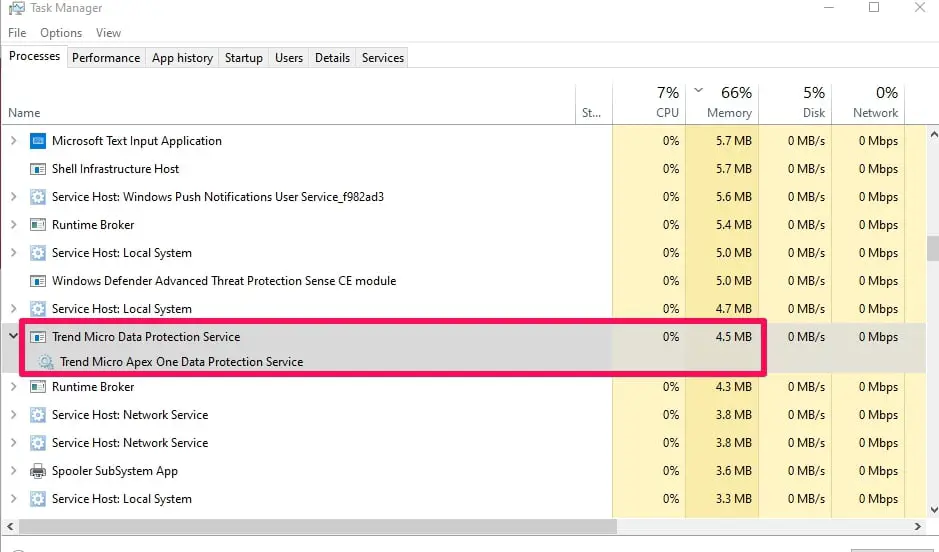Viewport: 939px width, 552px height.
Task: Collapse the Trend Micro Data Protection Service group
Action: tap(13, 336)
